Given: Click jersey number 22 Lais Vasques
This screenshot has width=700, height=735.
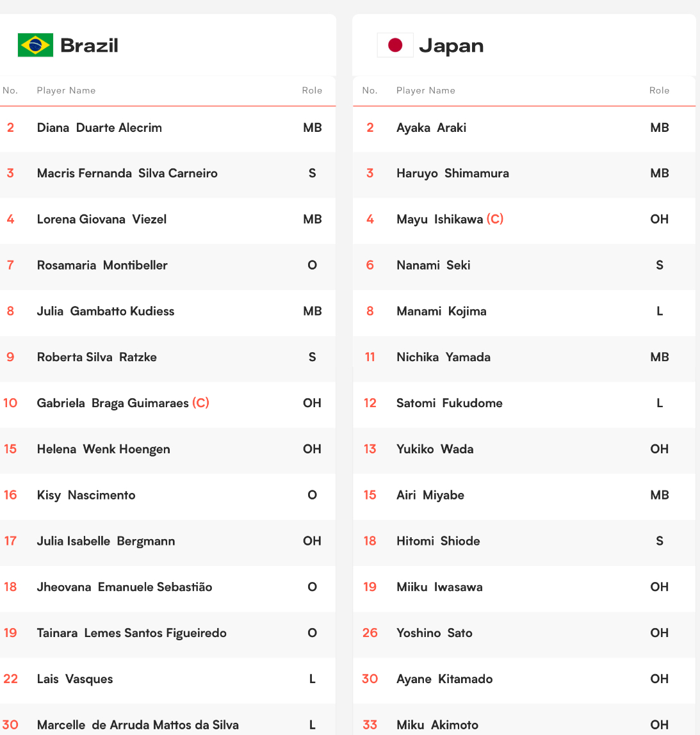Looking at the screenshot, I should click(10, 679).
